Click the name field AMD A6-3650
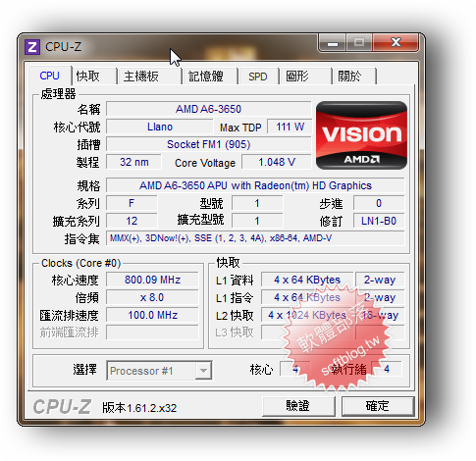This screenshot has height=461, width=476. [x=208, y=109]
